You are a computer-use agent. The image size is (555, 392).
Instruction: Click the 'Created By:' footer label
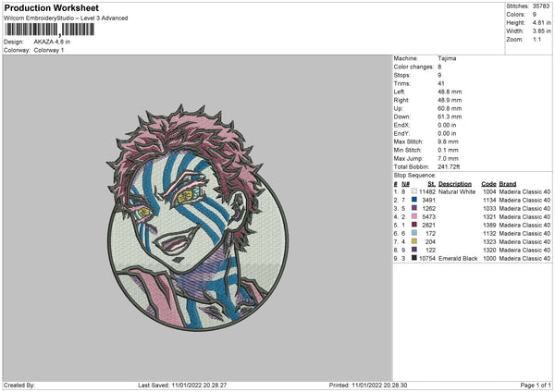point(19,385)
